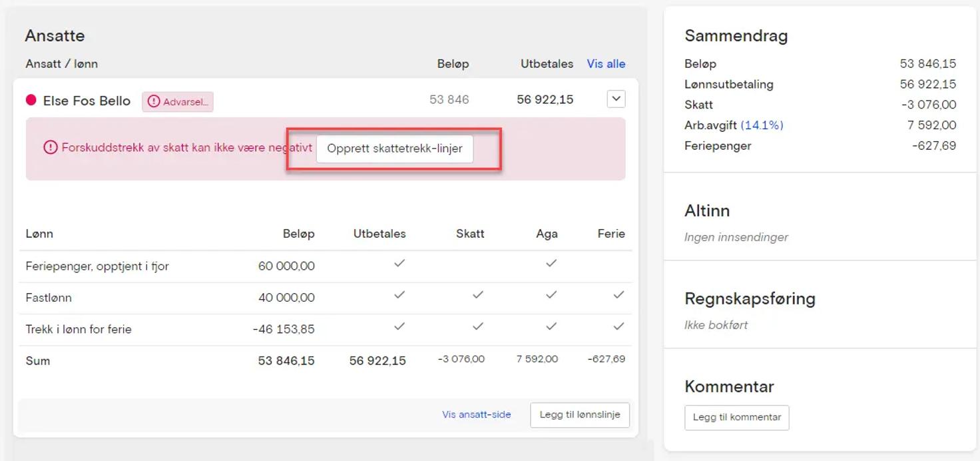Click the pink status dot before Else Fos Bello
The height and width of the screenshot is (461, 980).
(31, 100)
